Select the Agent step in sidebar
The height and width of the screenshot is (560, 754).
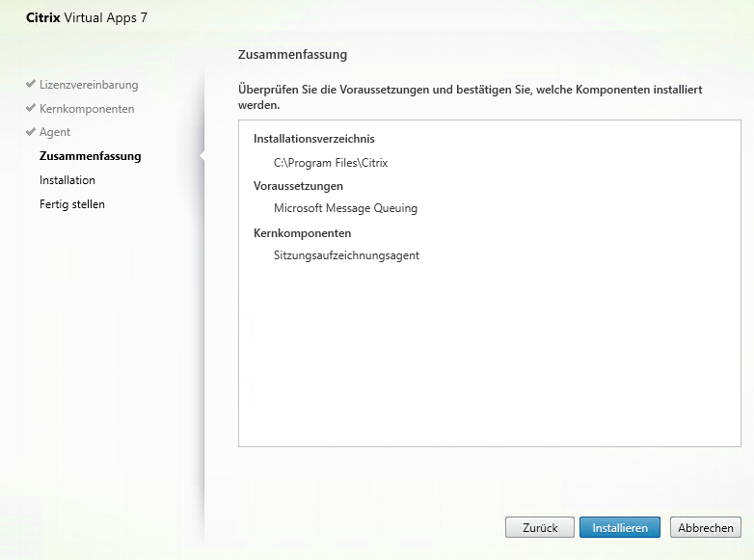55,132
